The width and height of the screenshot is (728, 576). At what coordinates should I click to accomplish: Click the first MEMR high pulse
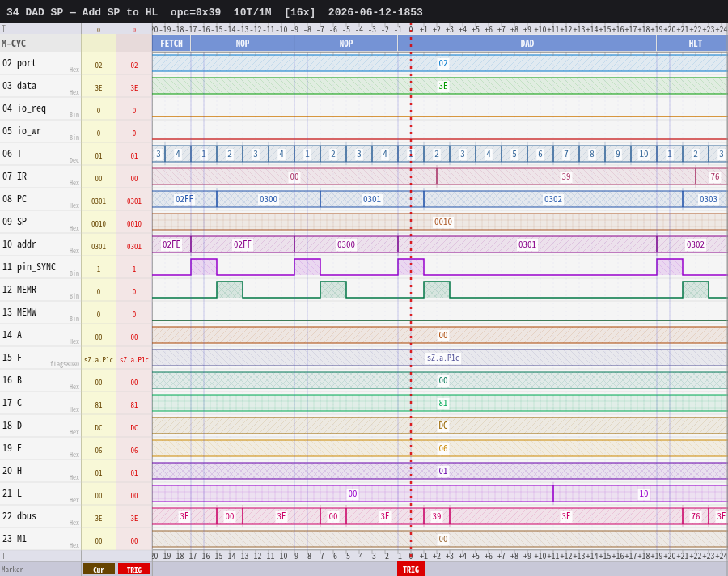(230, 290)
